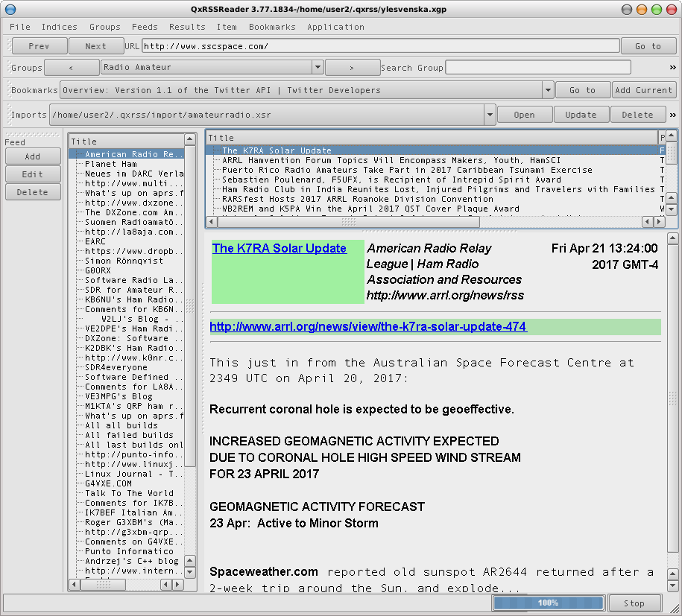Open the Imports file path dropdown
The height and width of the screenshot is (616, 682).
(x=490, y=115)
